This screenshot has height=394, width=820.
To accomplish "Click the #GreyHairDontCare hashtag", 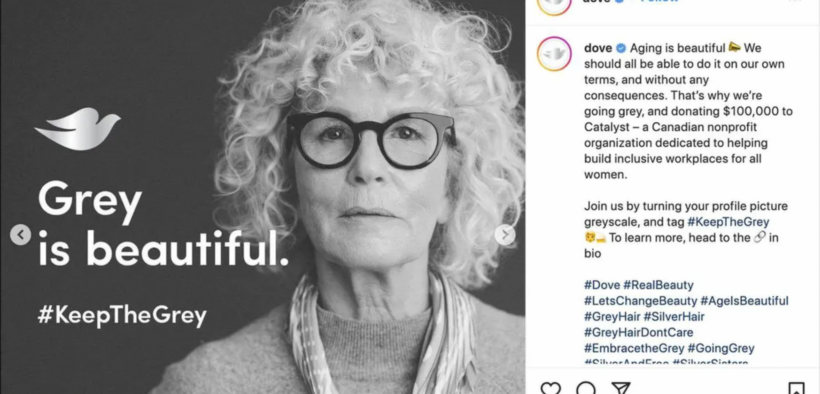I will (x=639, y=332).
